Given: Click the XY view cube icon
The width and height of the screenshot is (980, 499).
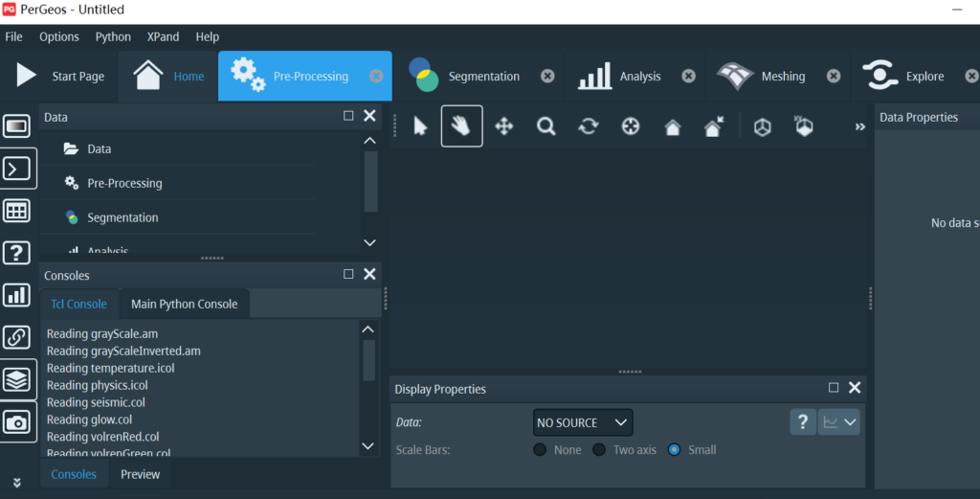Looking at the screenshot, I should (x=803, y=126).
